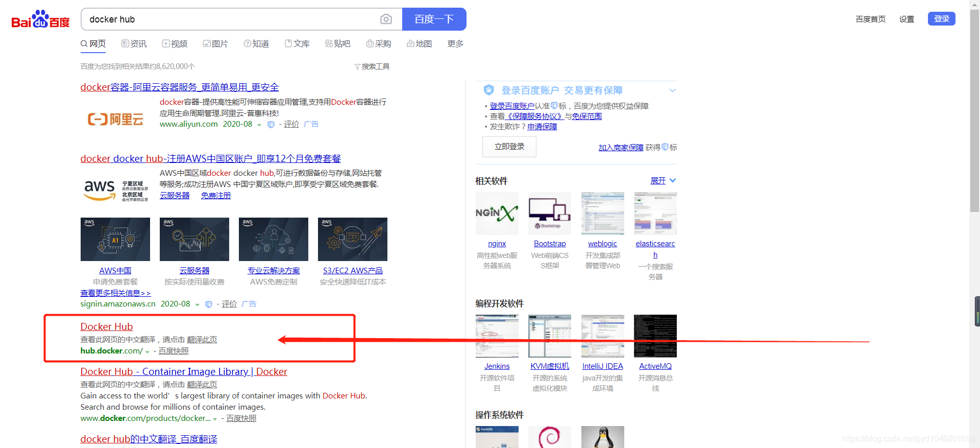Click the 百度一下 search button
This screenshot has height=448, width=980.
(x=434, y=19)
